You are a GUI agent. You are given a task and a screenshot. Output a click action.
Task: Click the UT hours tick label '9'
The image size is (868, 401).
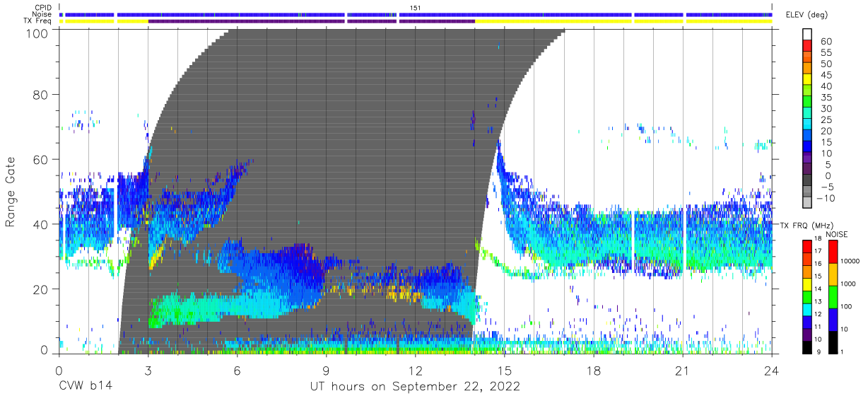(x=326, y=370)
